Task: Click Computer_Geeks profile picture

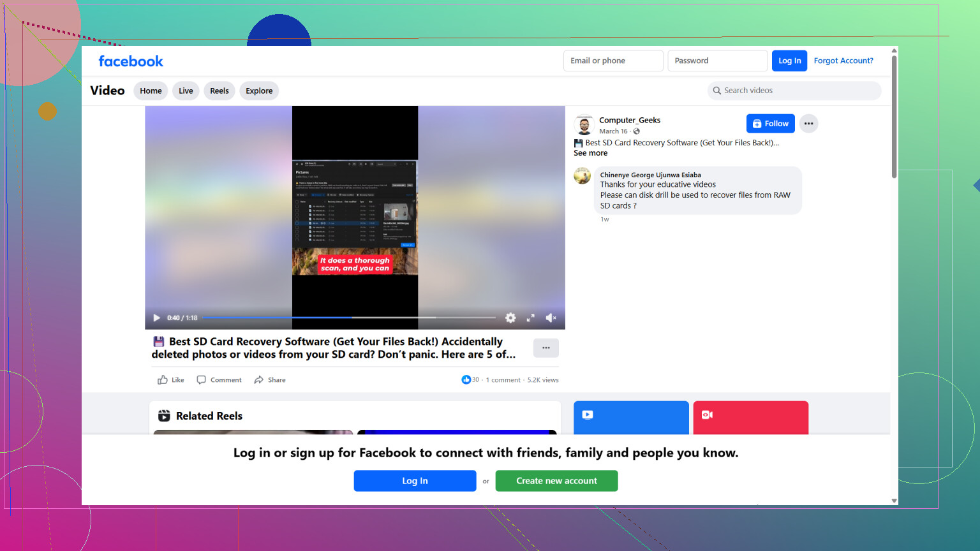Action: [584, 125]
